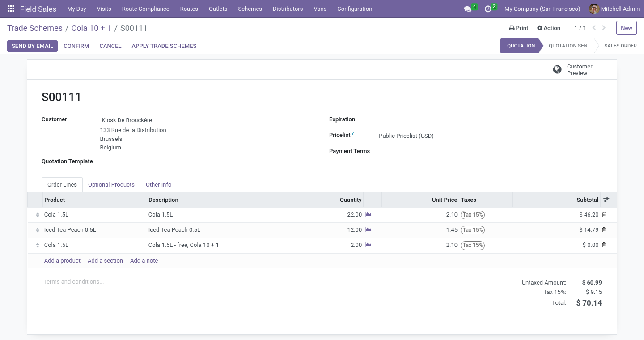Click Public Pricelist (USD) value
644x340 pixels.
[x=406, y=136]
